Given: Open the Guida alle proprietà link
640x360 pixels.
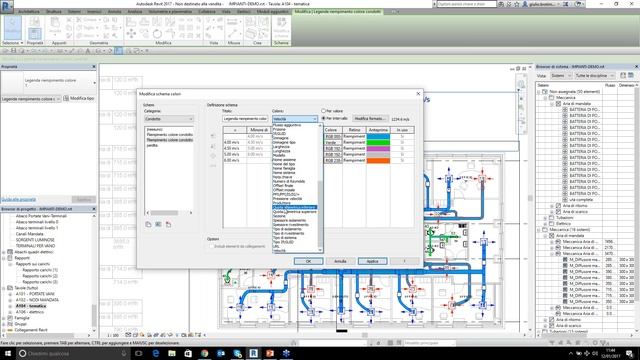Looking at the screenshot, I should [19, 200].
